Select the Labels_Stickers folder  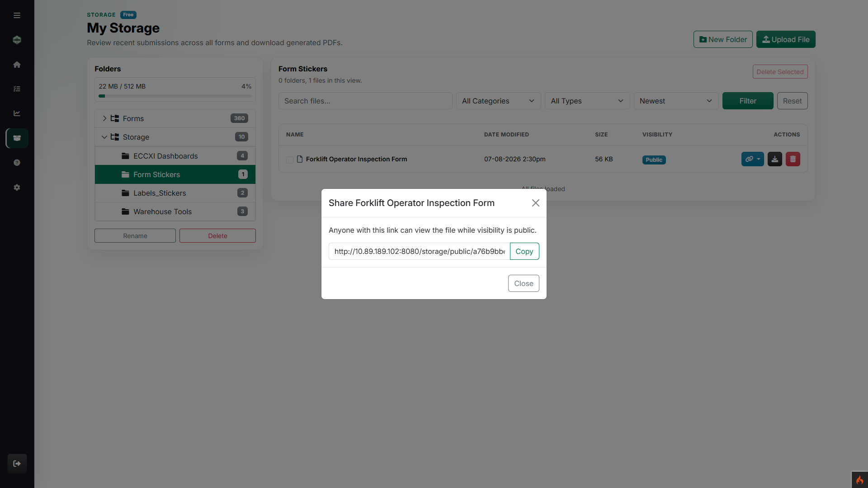pyautogui.click(x=175, y=193)
